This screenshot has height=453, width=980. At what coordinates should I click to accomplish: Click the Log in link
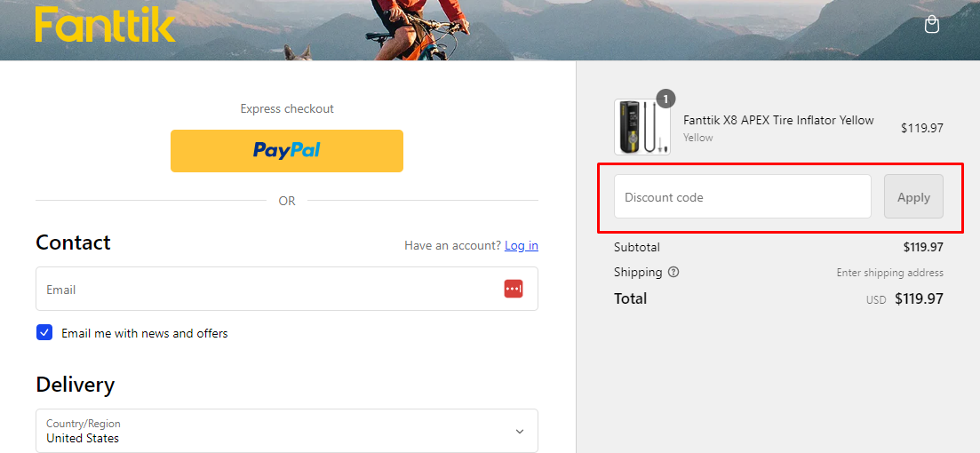(522, 245)
